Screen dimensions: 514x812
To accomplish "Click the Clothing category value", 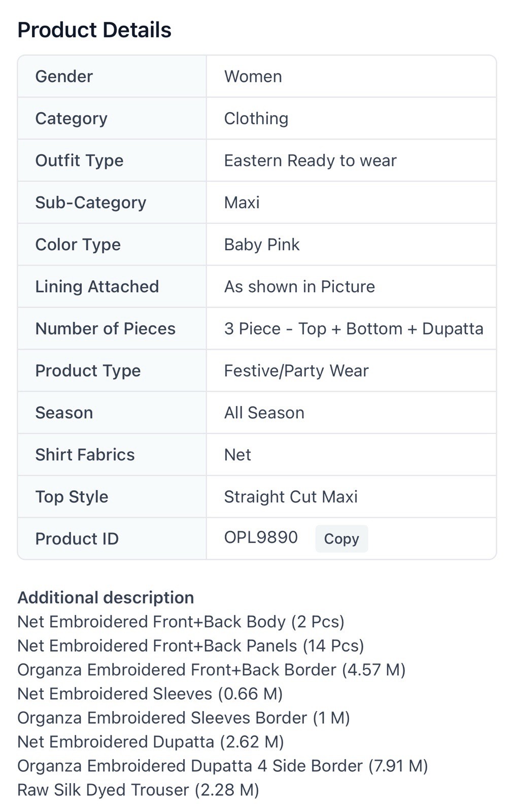I will [256, 119].
